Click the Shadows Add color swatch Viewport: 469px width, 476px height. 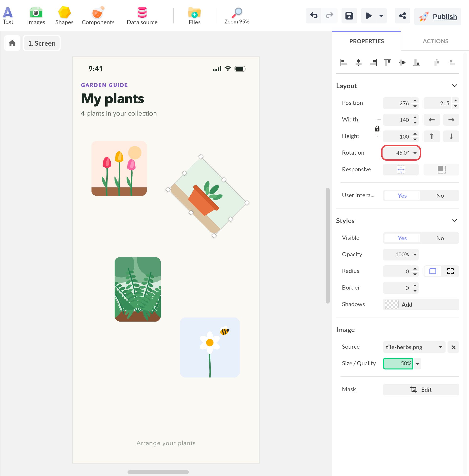(x=392, y=305)
